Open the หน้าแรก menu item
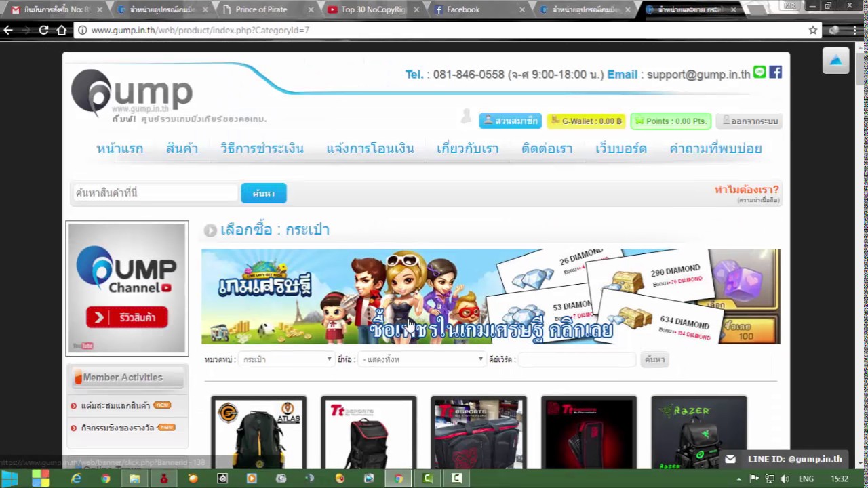868x488 pixels. pyautogui.click(x=119, y=148)
